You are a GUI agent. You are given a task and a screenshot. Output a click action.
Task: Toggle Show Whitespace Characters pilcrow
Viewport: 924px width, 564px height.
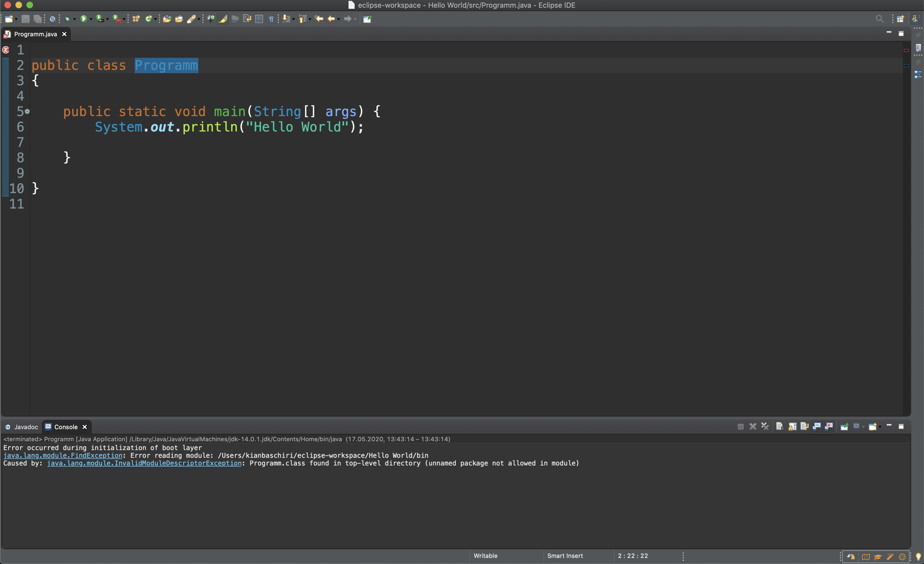pyautogui.click(x=271, y=19)
